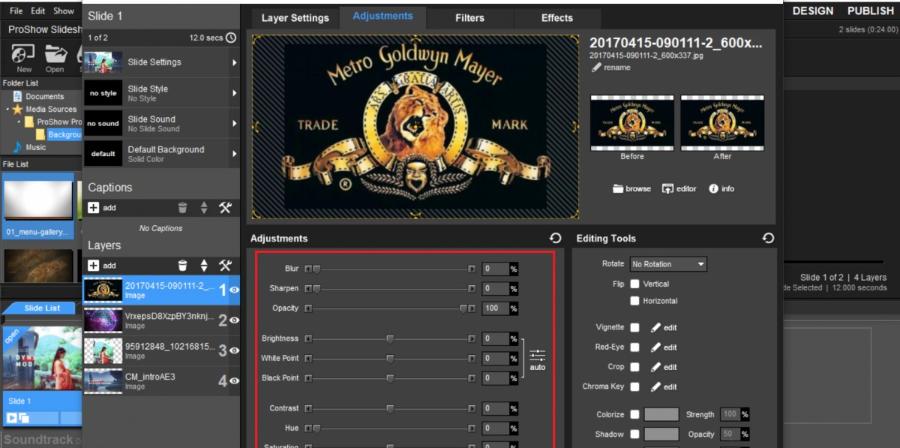Screen dimensions: 900x448
Task: Add a caption with the plus icon
Action: pyautogui.click(x=94, y=208)
